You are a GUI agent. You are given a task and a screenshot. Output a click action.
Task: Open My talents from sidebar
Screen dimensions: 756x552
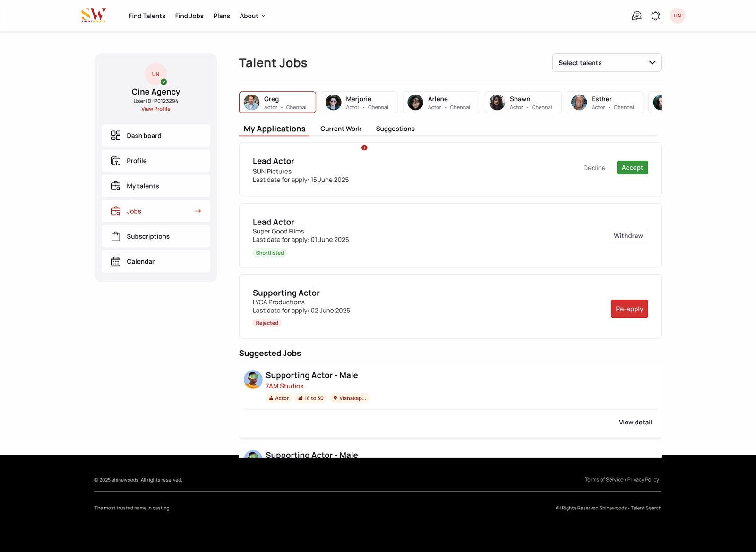click(x=156, y=186)
